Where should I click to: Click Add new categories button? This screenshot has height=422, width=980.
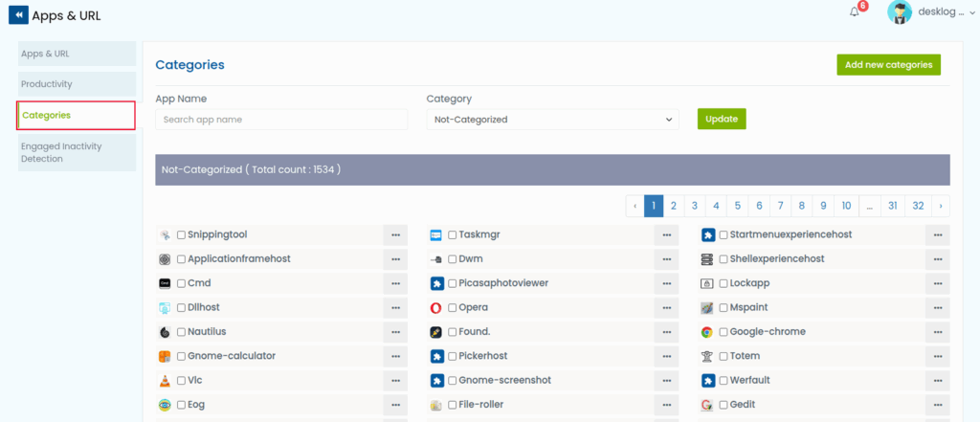888,65
